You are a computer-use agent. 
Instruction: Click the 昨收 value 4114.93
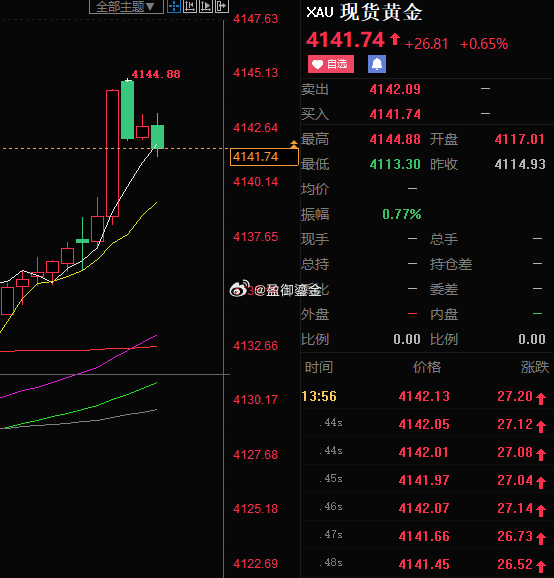pos(520,164)
